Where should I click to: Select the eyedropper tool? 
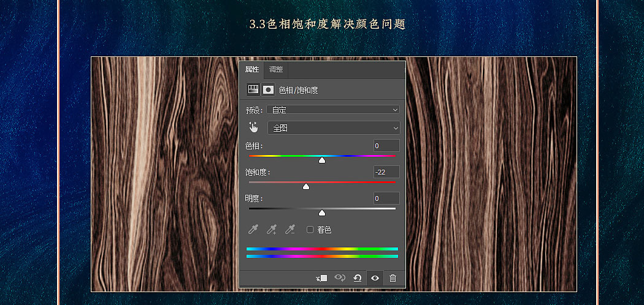253,230
